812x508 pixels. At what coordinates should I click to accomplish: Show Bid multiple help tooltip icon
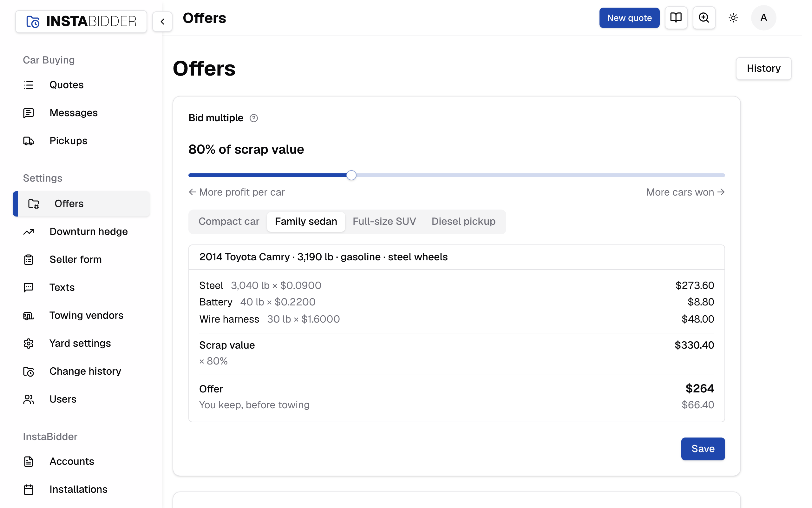click(254, 118)
